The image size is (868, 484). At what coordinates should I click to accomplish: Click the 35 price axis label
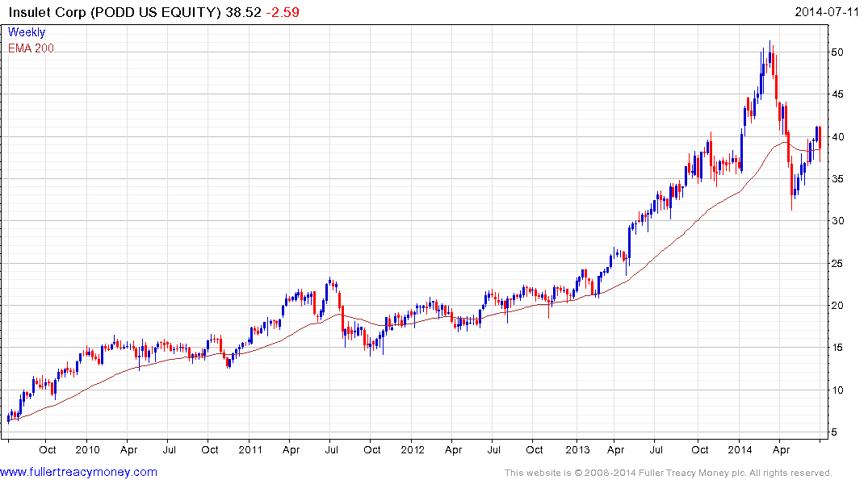pos(837,178)
